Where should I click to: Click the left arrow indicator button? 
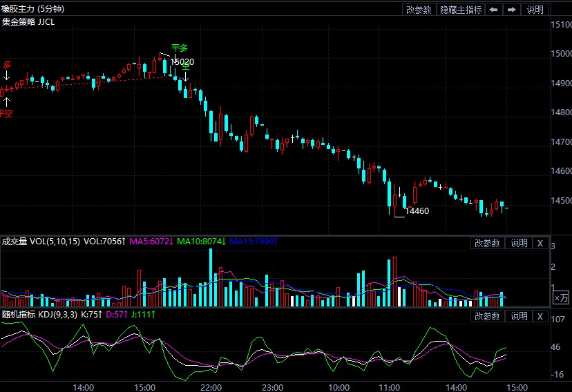click(x=494, y=10)
